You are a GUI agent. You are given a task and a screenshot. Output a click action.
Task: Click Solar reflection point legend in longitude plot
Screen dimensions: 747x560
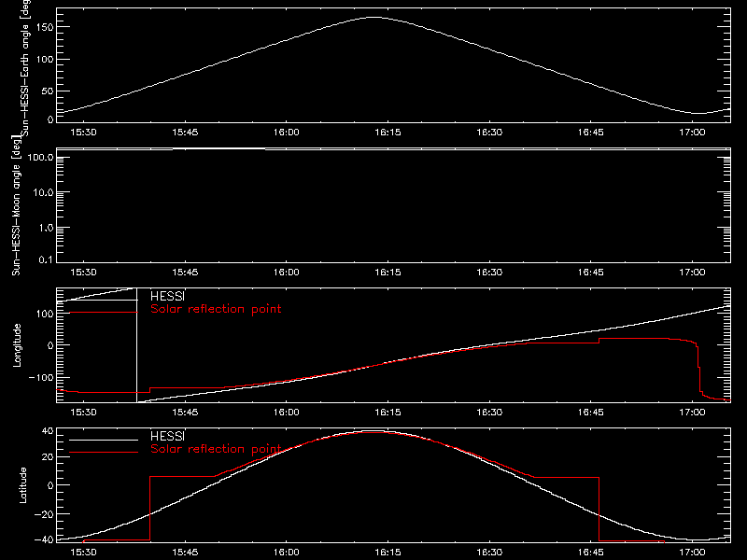pos(216,309)
